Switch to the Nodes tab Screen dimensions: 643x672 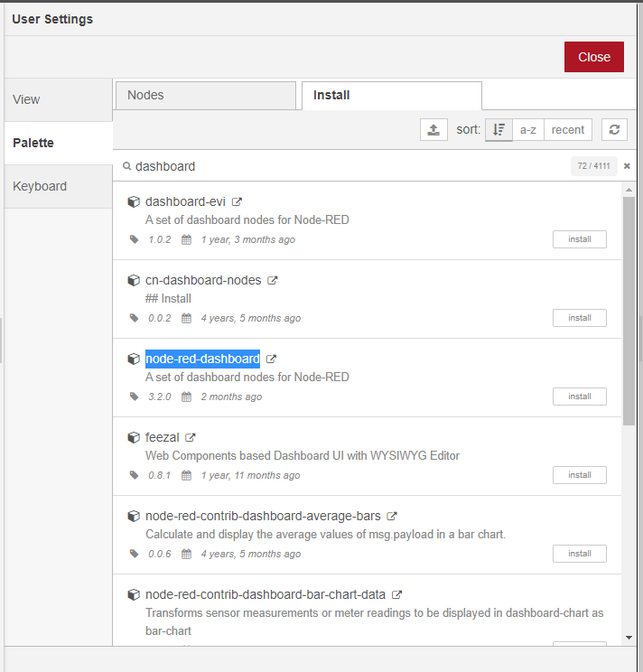(206, 95)
